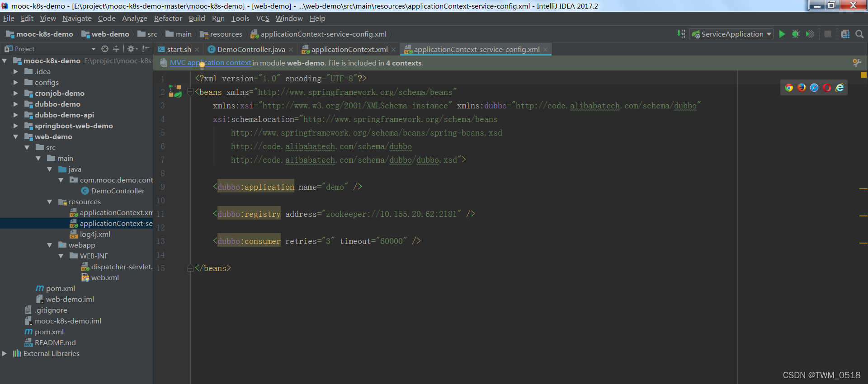Run with coverage icon in toolbar
The width and height of the screenshot is (868, 384).
click(810, 34)
